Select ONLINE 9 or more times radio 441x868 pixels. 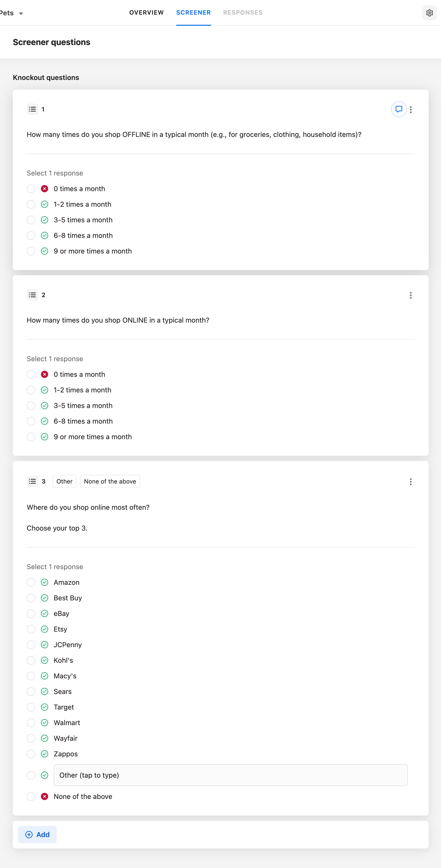[31, 437]
